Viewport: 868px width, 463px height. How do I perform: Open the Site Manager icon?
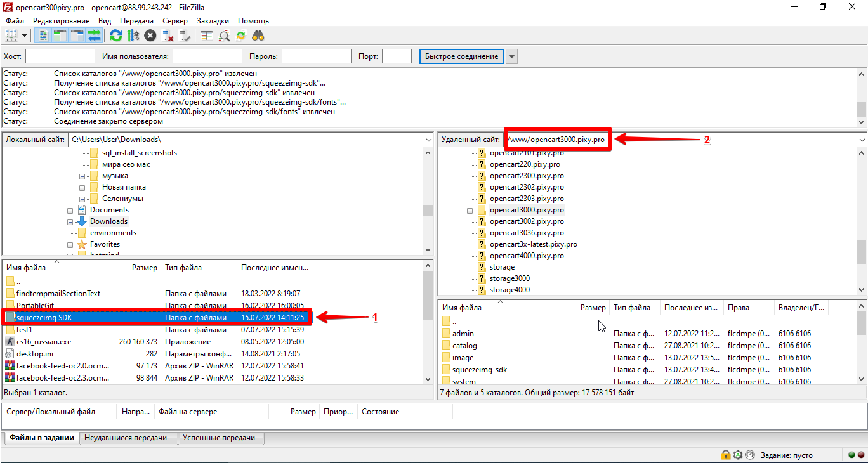pos(11,36)
